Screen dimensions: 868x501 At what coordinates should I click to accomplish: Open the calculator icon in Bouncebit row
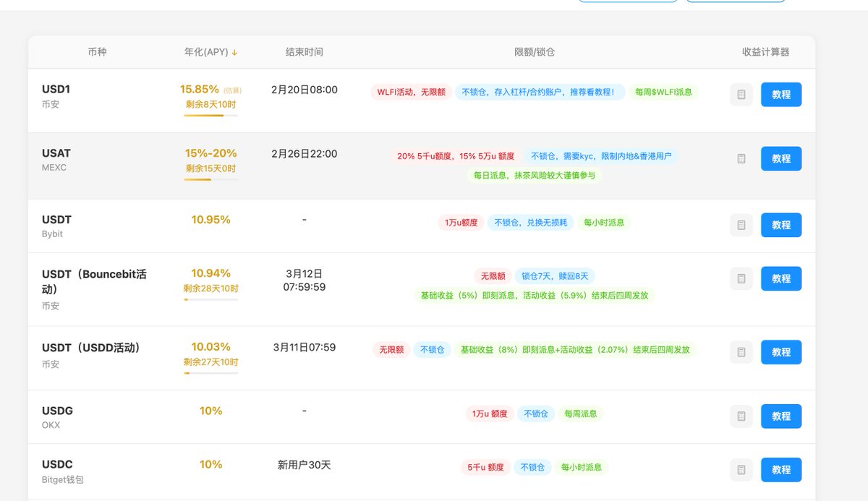741,278
